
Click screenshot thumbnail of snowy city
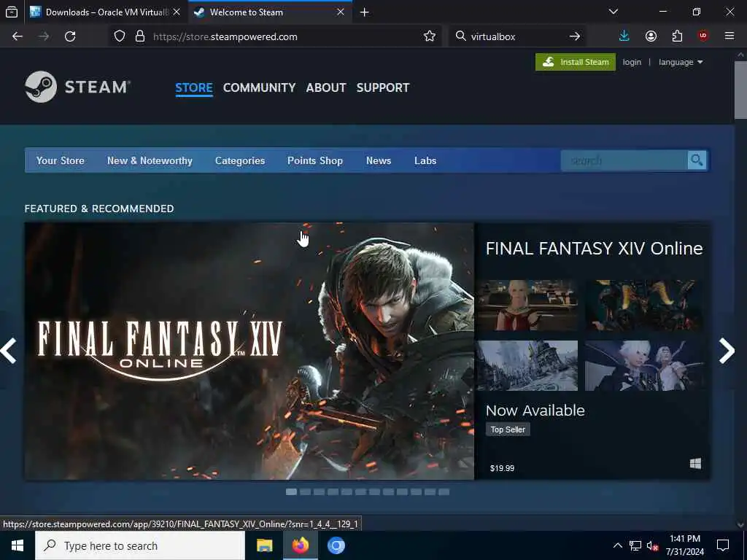coord(527,366)
